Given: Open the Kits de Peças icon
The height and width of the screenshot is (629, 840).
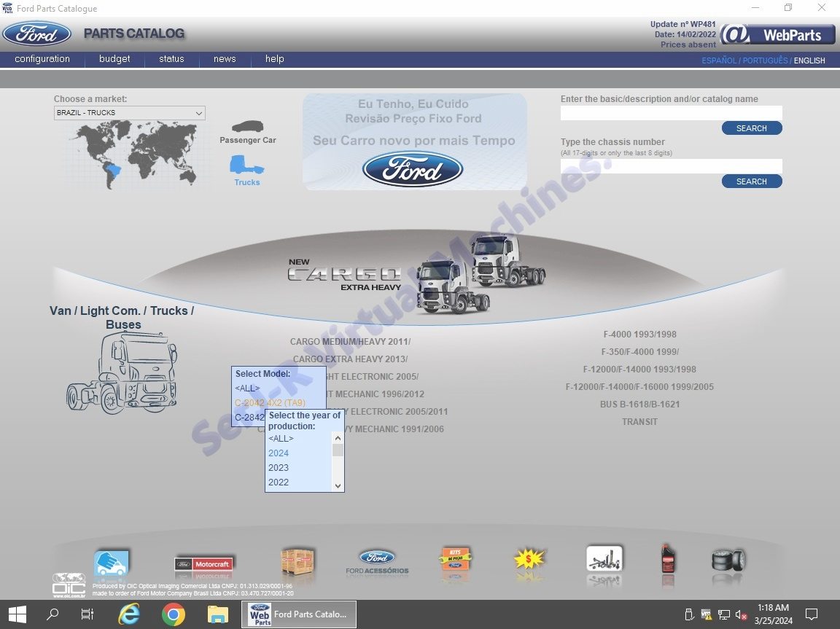Looking at the screenshot, I should [455, 560].
